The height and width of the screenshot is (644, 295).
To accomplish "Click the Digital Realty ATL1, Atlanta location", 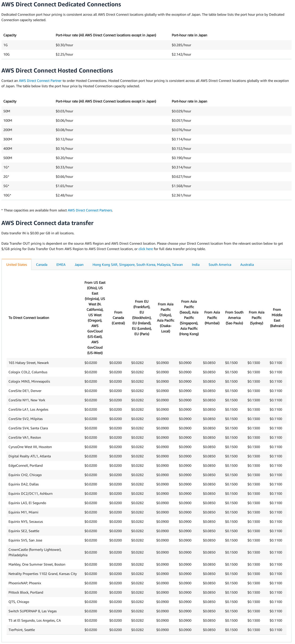I will [30, 456].
